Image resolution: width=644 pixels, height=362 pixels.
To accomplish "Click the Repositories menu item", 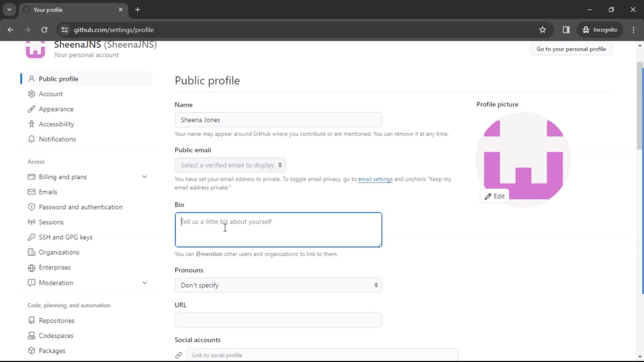I will [x=57, y=320].
